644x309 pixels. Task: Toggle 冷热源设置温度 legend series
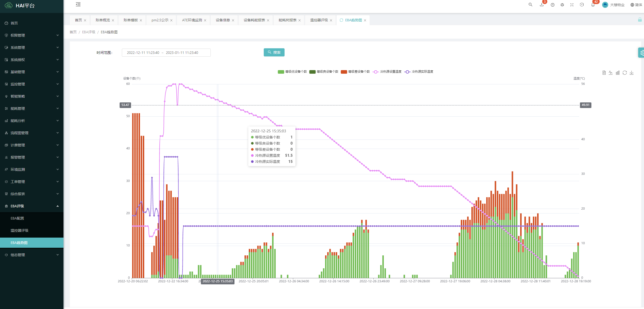coord(387,72)
